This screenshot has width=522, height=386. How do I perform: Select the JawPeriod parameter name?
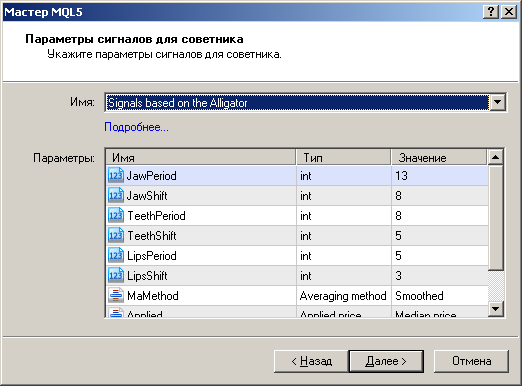[152, 176]
